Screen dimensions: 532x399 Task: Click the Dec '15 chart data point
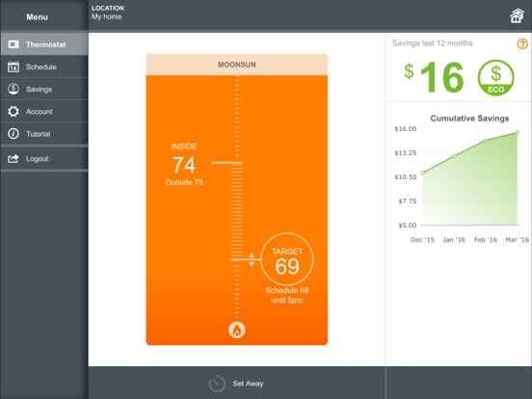coord(422,173)
